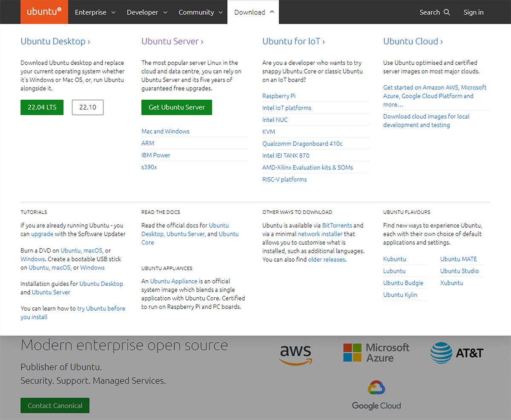Expand the Community menu
Screen dimensions: 511x420
201,12
